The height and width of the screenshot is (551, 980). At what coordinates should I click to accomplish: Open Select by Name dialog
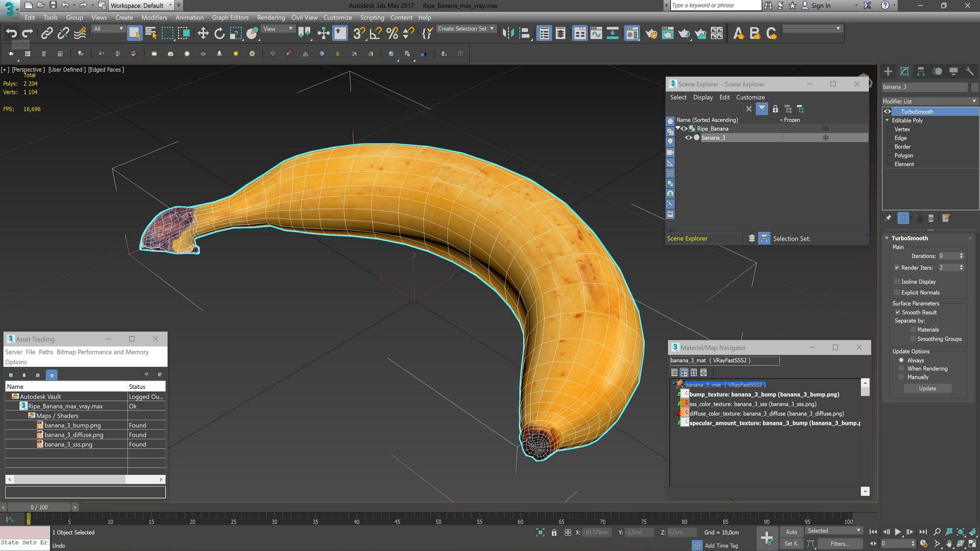pos(151,34)
